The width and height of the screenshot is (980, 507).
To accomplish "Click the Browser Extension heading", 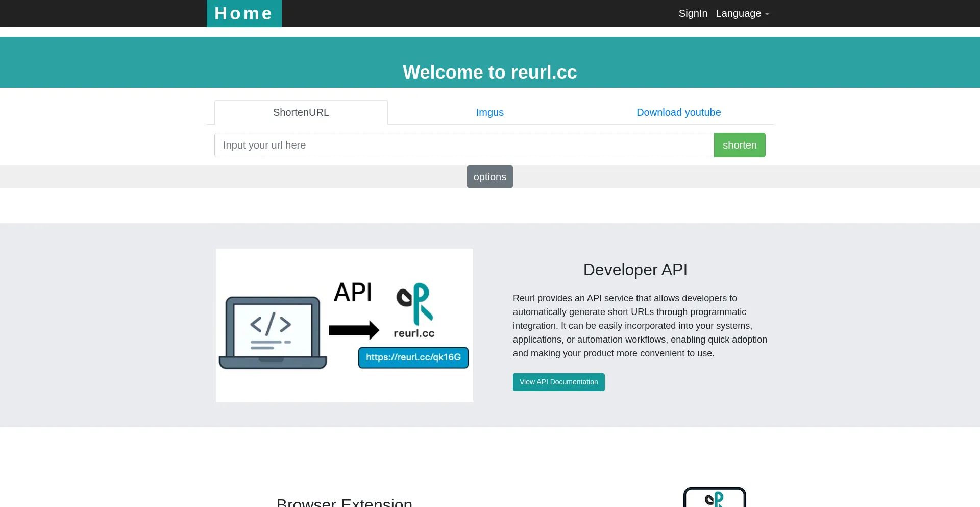I will pos(345,502).
